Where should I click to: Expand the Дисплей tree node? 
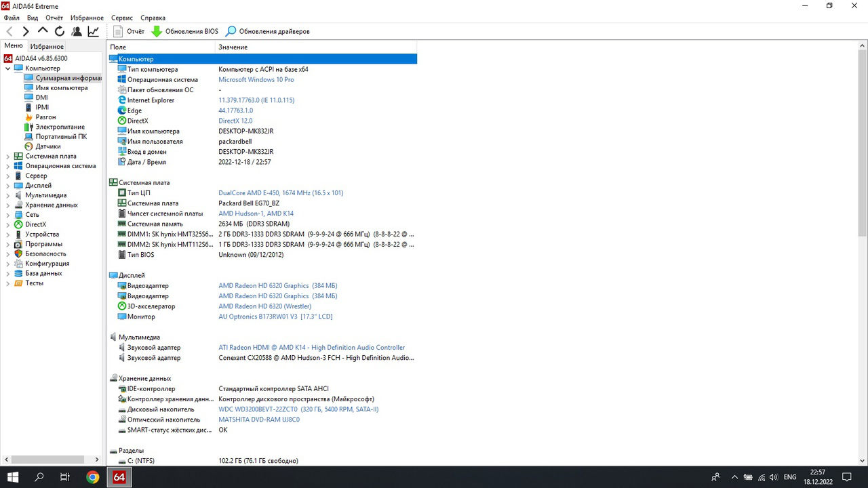pos(8,185)
